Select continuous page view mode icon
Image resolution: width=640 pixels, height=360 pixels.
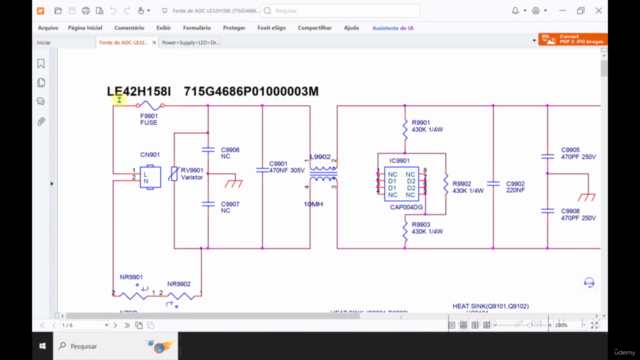pyautogui.click(x=463, y=325)
